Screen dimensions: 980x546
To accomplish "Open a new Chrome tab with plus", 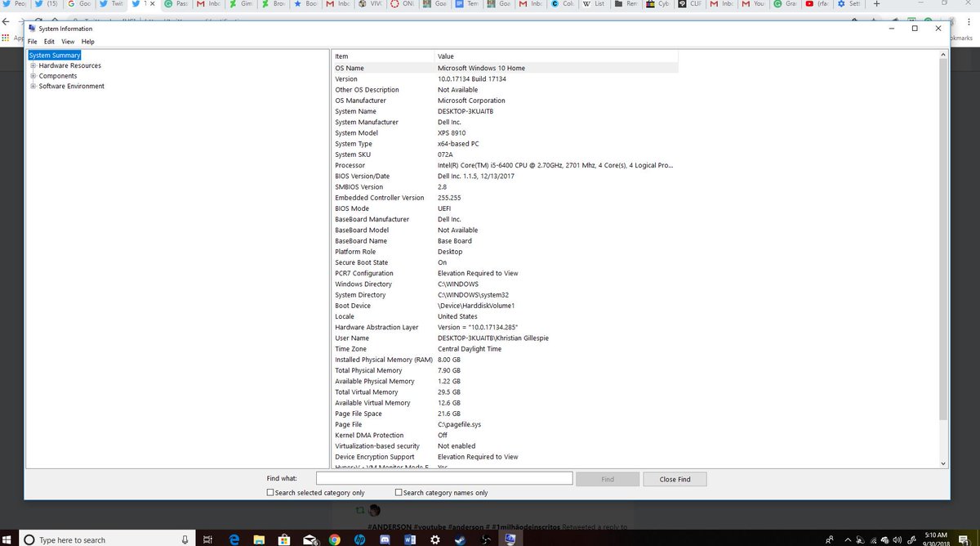I will point(876,4).
